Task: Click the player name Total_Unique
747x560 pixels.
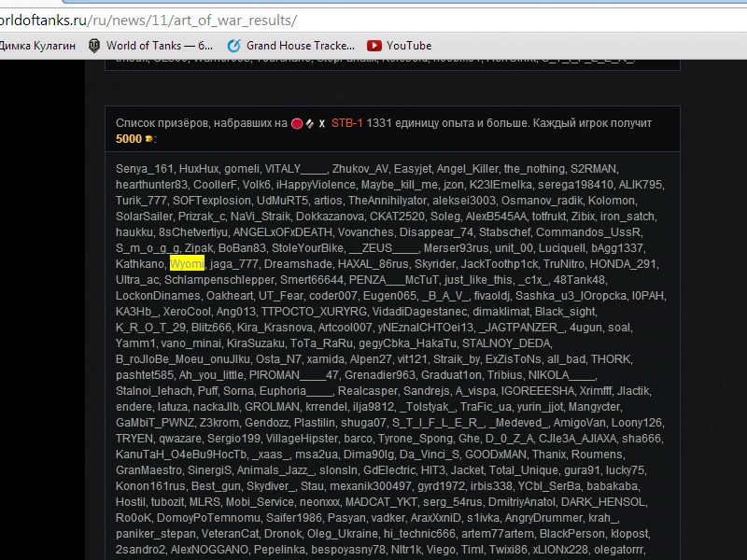Action: (x=524, y=470)
